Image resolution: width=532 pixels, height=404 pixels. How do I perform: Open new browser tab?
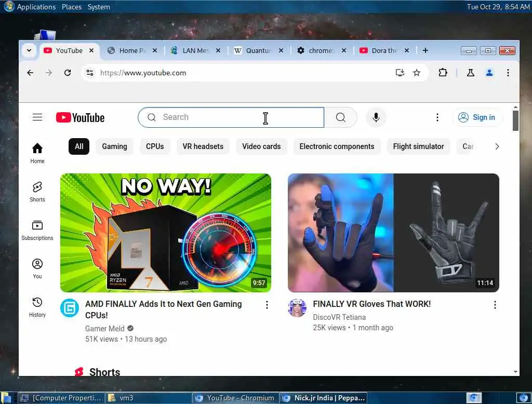425,50
